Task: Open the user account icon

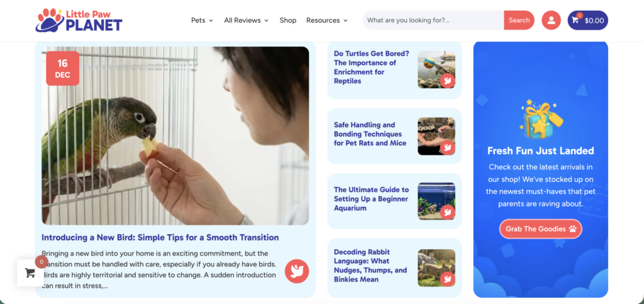Action: point(551,20)
